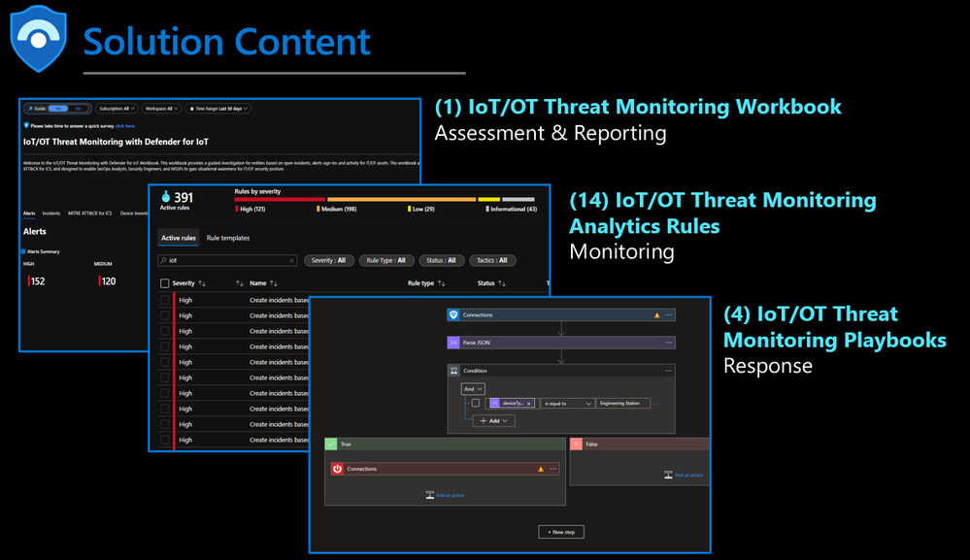Click the red High segment of the severity bar
This screenshot has height=560, width=970.
tap(280, 200)
